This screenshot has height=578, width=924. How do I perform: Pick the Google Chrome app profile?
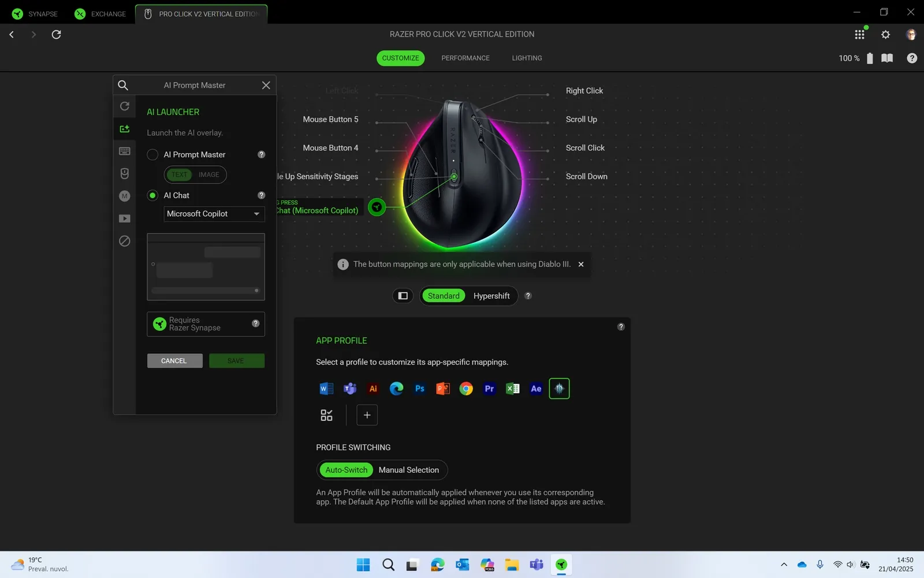[x=466, y=388]
